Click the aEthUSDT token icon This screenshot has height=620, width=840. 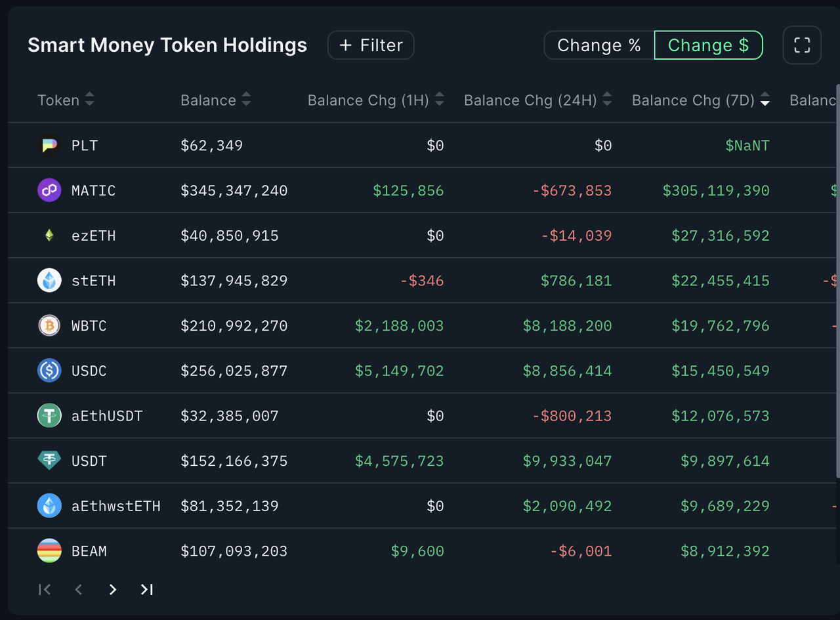tap(49, 416)
